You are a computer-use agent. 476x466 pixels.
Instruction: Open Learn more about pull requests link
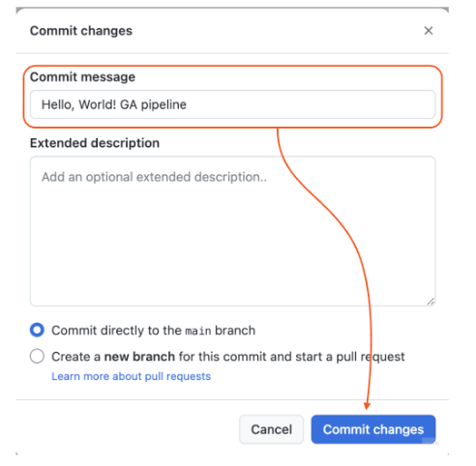(131, 376)
